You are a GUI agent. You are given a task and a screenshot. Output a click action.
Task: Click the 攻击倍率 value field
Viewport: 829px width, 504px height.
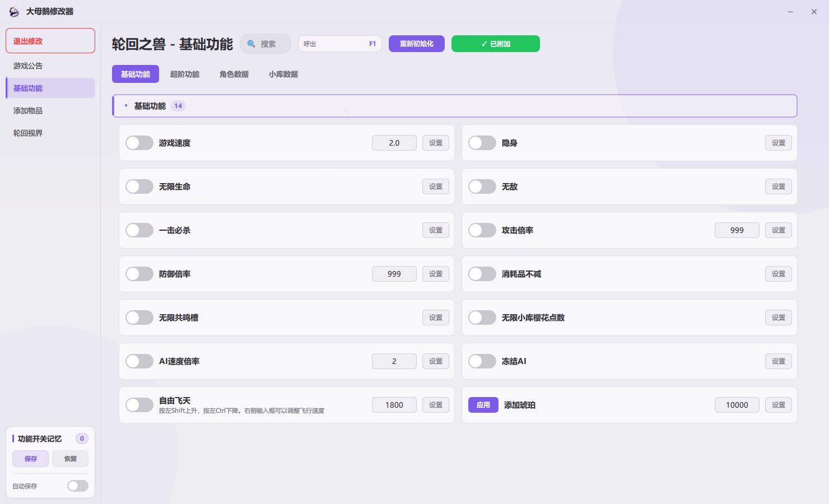tap(737, 230)
